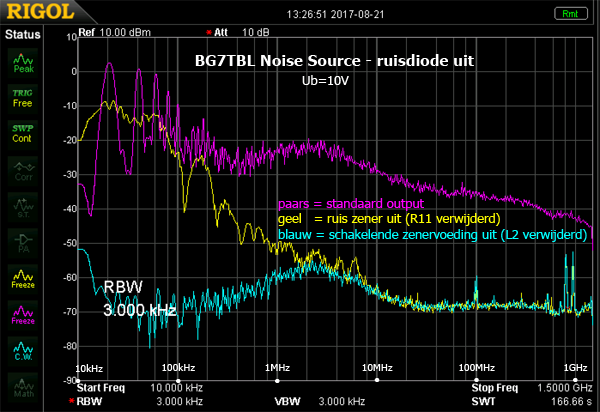Click the dimmed Corr status icon
This screenshot has width=600, height=412.
[x=23, y=171]
